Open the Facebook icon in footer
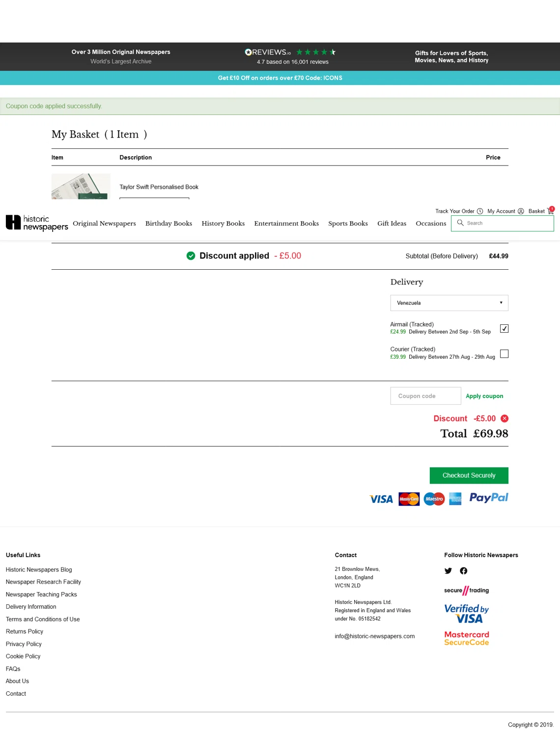This screenshot has height=737, width=560. [x=463, y=571]
